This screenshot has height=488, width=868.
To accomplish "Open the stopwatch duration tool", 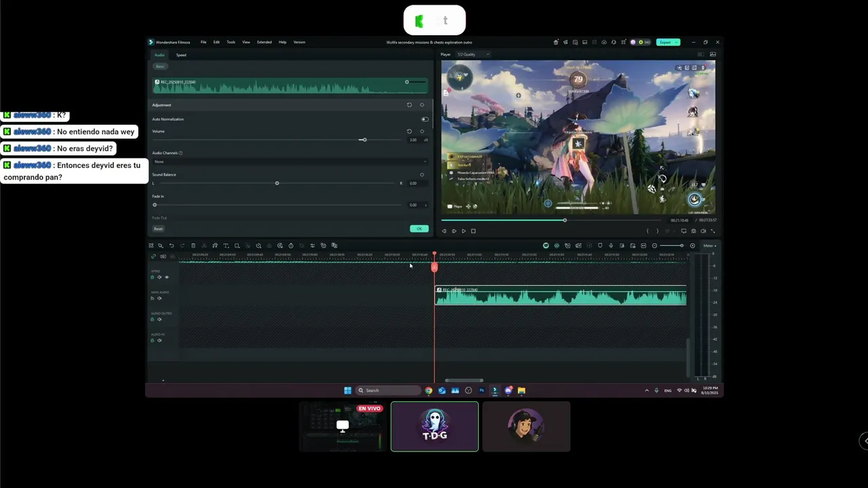I will (x=291, y=245).
